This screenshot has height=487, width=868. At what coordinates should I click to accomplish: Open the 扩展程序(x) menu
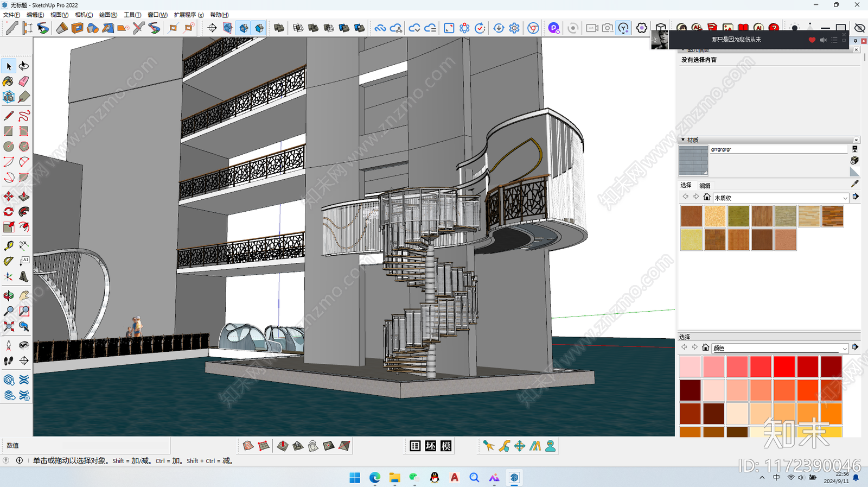189,15
